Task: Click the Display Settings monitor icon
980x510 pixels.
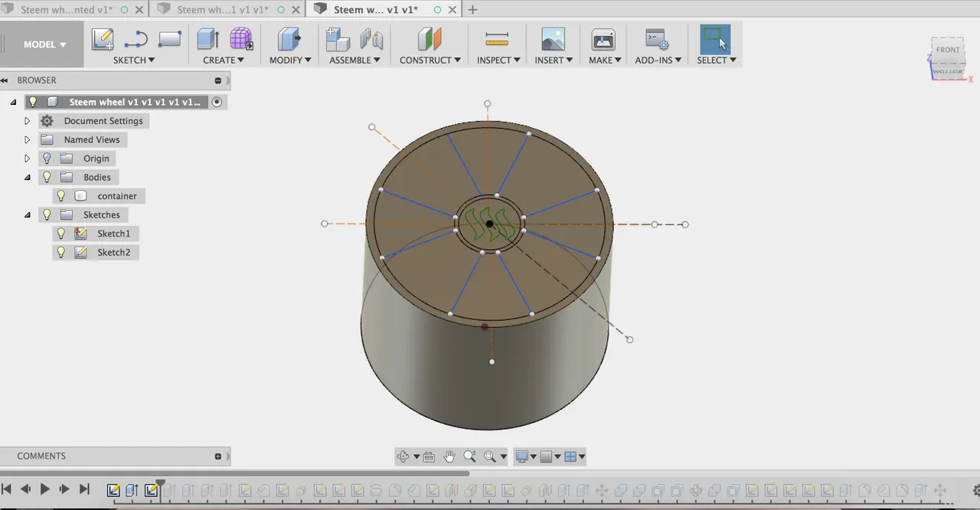Action: tap(522, 456)
